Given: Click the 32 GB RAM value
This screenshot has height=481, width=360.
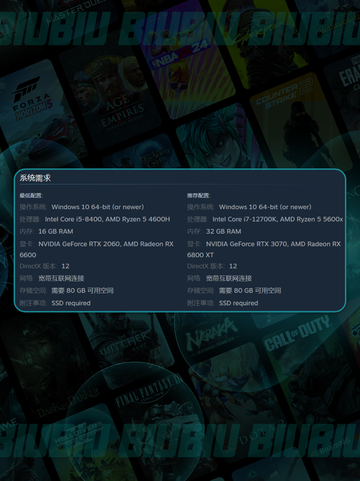Looking at the screenshot, I should click(x=223, y=232).
